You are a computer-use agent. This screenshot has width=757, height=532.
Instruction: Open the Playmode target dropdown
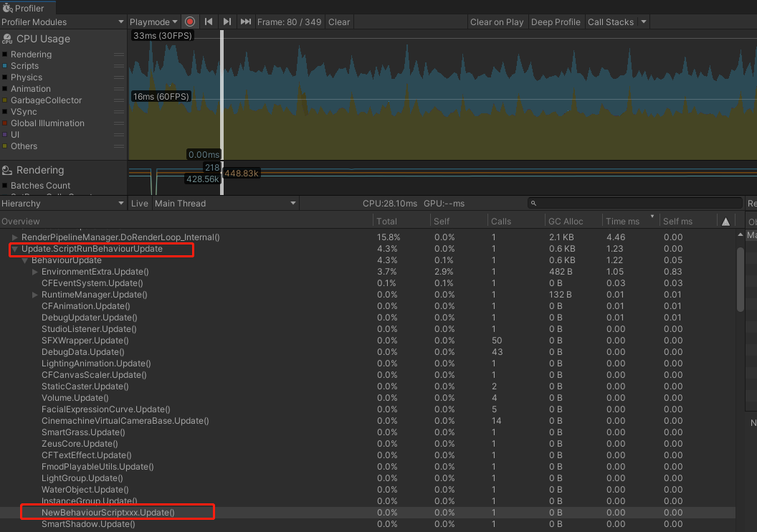pyautogui.click(x=153, y=22)
